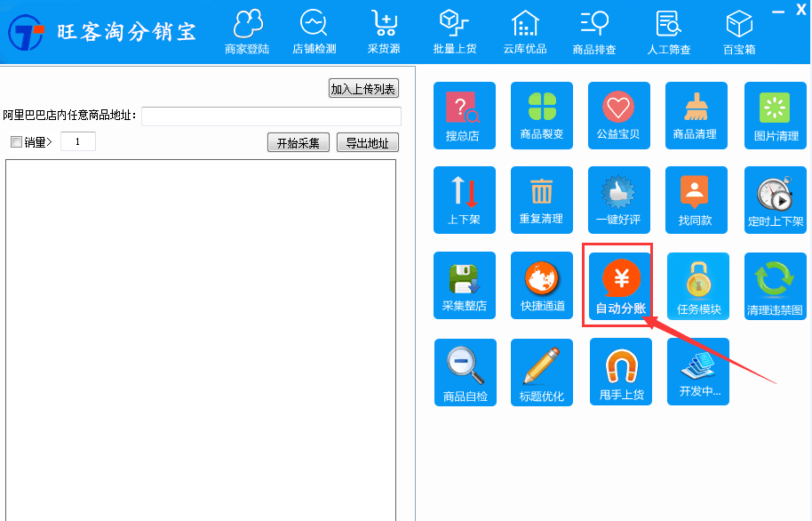Select 云库优品 in the top toolbar
Image resolution: width=812 pixels, height=521 pixels.
pos(524,29)
